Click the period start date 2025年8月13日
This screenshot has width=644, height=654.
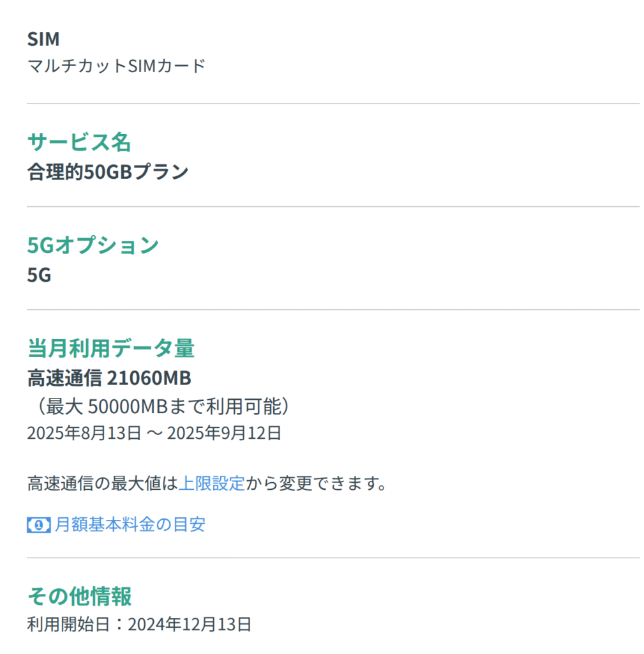coord(84,433)
